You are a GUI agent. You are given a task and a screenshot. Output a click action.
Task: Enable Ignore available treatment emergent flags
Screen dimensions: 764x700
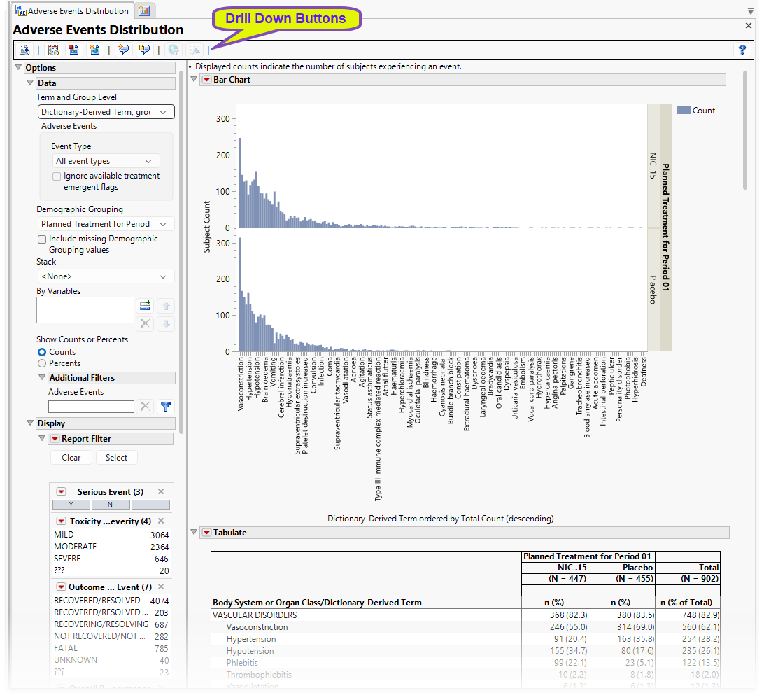point(57,176)
